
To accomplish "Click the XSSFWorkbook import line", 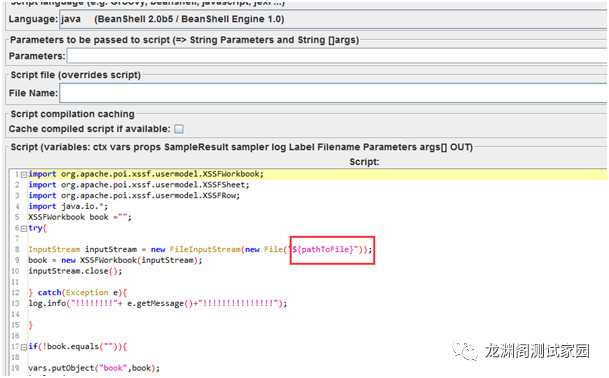I will click(146, 174).
